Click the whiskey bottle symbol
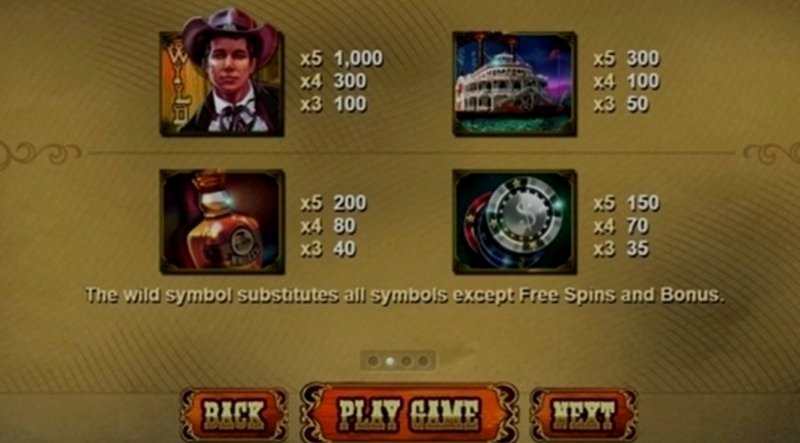 [x=222, y=222]
